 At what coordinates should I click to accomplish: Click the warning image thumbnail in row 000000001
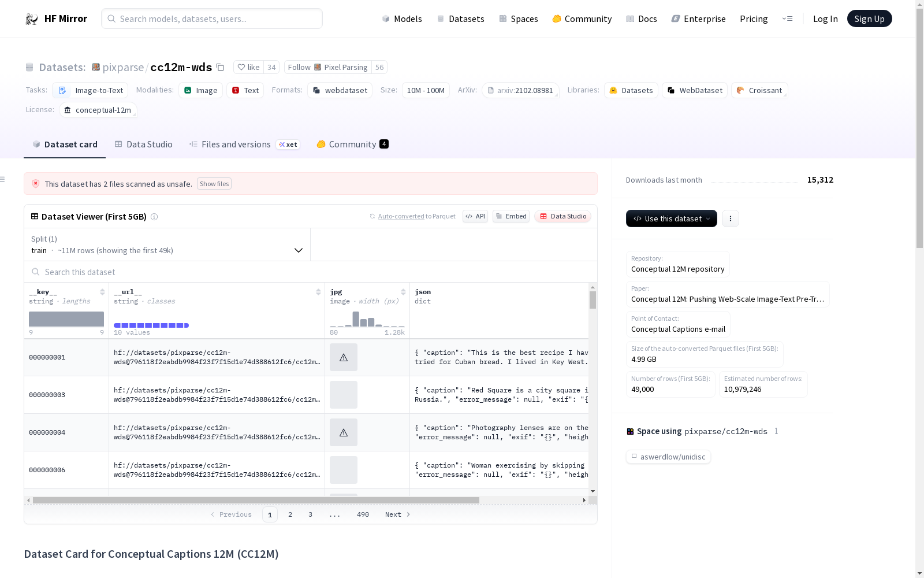pos(344,357)
